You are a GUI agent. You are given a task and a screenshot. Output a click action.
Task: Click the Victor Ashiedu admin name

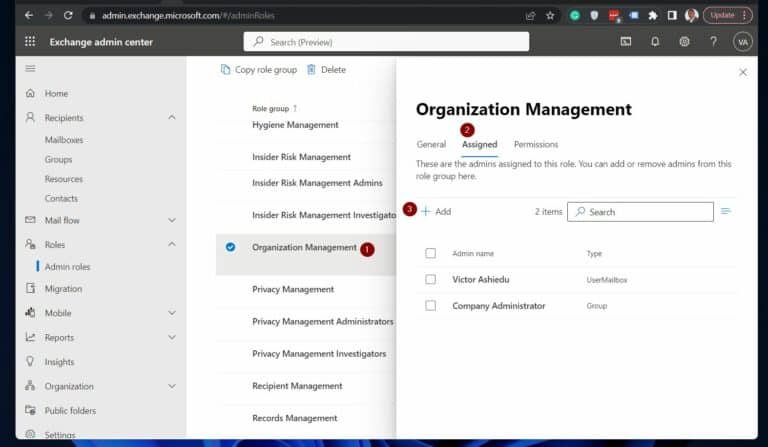coord(480,280)
